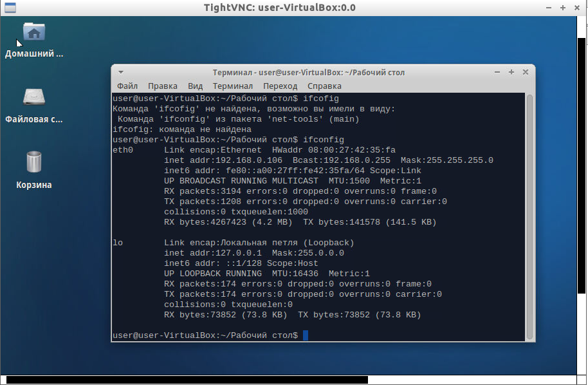Click the lo interface name
The width and height of the screenshot is (588, 385).
pos(117,243)
